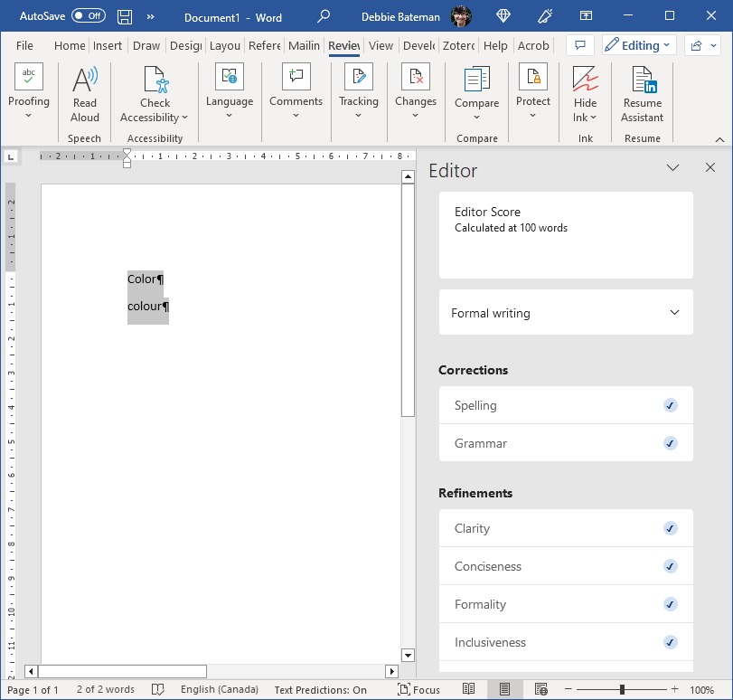Click English (Canada) language indicator
The height and width of the screenshot is (700, 733).
pos(219,689)
